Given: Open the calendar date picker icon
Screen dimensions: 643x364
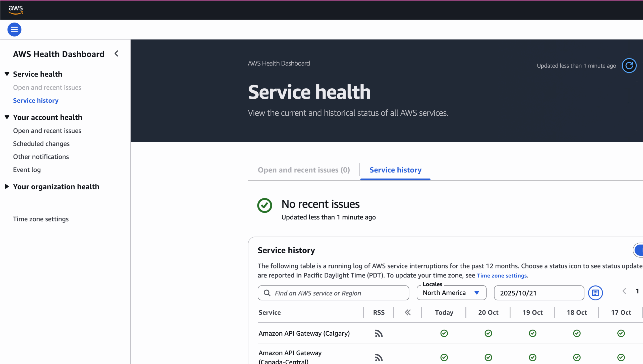Looking at the screenshot, I should 595,293.
